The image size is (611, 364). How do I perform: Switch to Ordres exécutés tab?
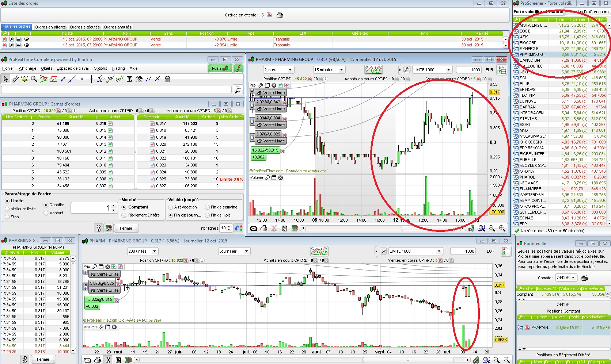click(85, 27)
